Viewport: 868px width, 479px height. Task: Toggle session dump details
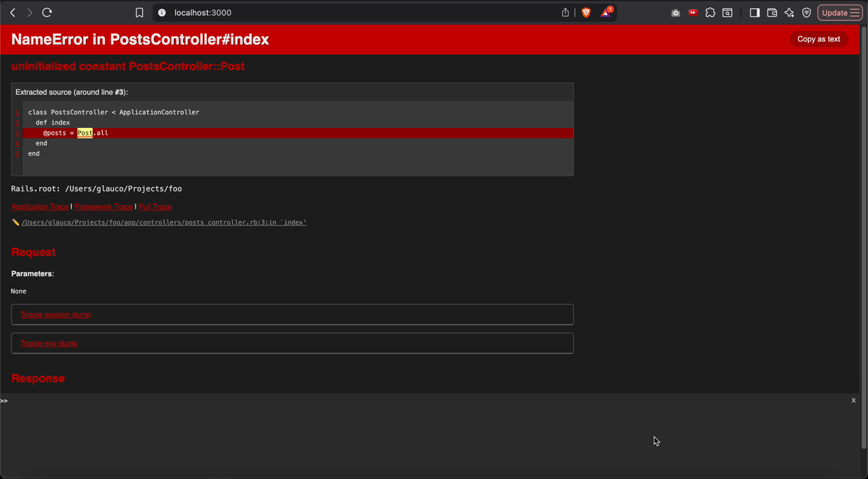(x=55, y=314)
